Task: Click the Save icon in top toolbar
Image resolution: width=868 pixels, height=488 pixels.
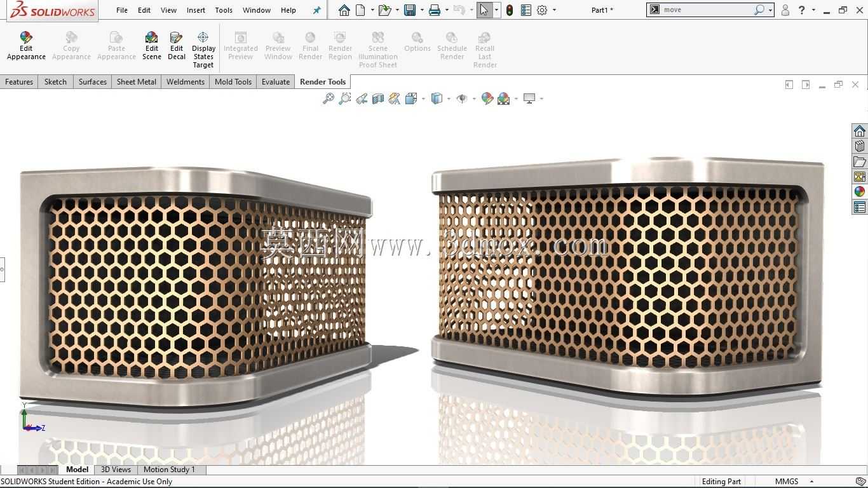Action: [410, 10]
